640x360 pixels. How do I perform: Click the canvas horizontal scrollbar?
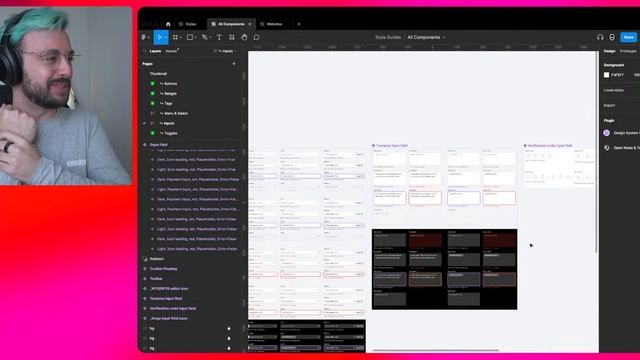[x=436, y=350]
